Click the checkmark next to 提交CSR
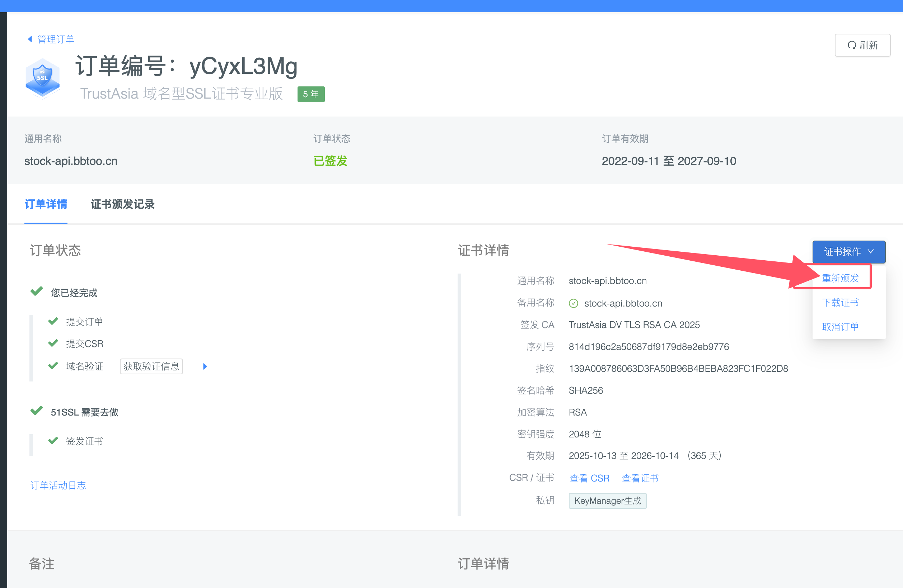 (x=53, y=343)
